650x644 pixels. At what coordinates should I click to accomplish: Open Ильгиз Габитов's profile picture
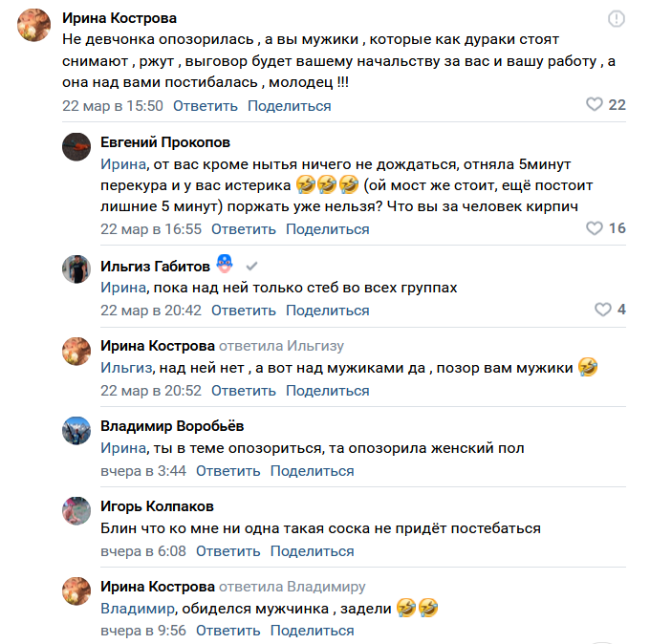pos(76,269)
